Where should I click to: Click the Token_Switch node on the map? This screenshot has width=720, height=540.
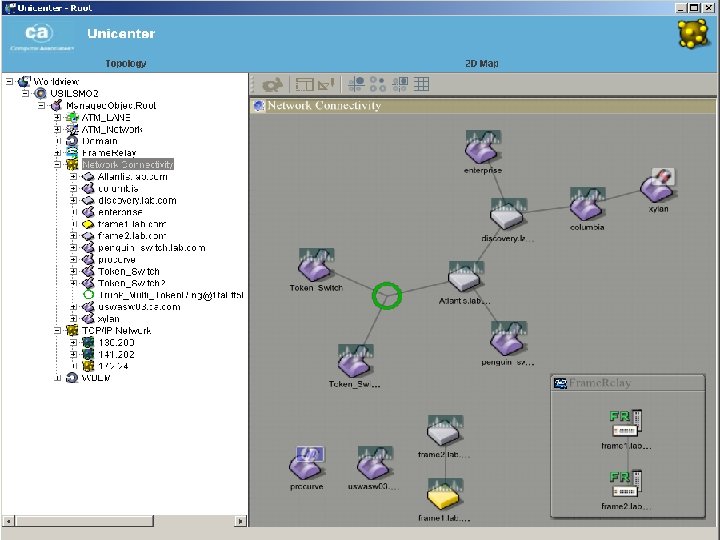316,265
